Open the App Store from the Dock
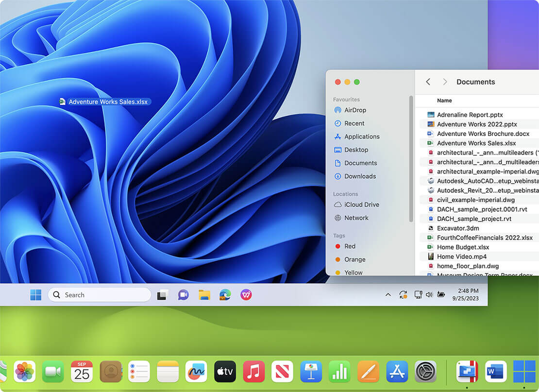539x392 pixels. coord(396,372)
